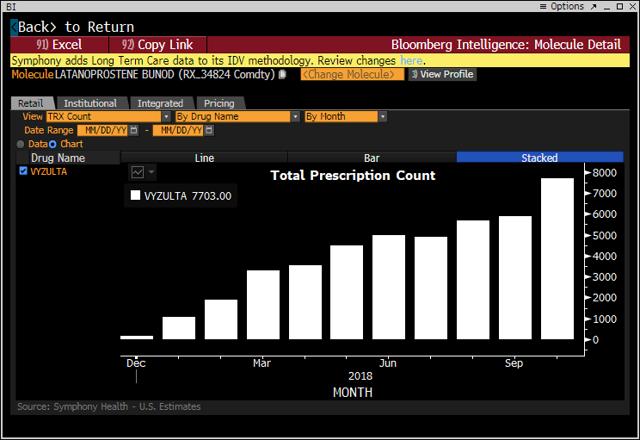This screenshot has width=640, height=440.
Task: Uncheck the VYZULTA drug checkbox
Action: [x=23, y=171]
